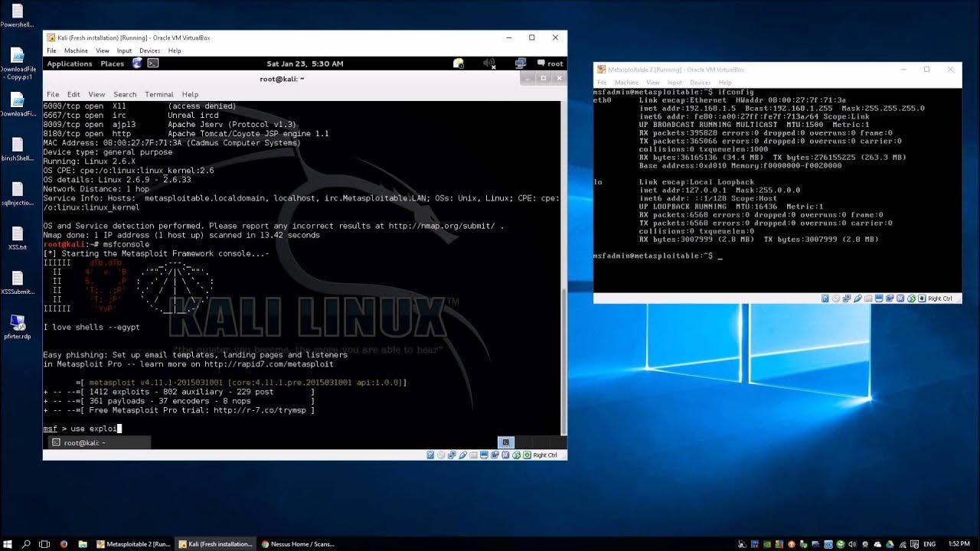The height and width of the screenshot is (551, 980).
Task: Launch the terminal icon in Kali top panel
Action: (153, 64)
